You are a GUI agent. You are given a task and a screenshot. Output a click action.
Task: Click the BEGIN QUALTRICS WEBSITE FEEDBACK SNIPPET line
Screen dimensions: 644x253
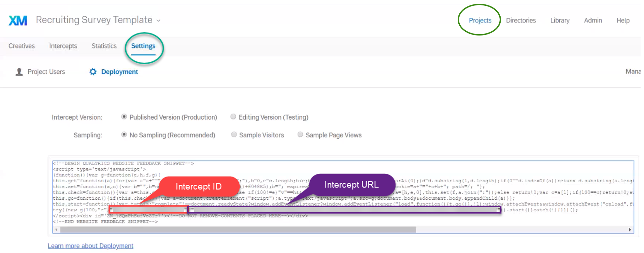[123, 164]
